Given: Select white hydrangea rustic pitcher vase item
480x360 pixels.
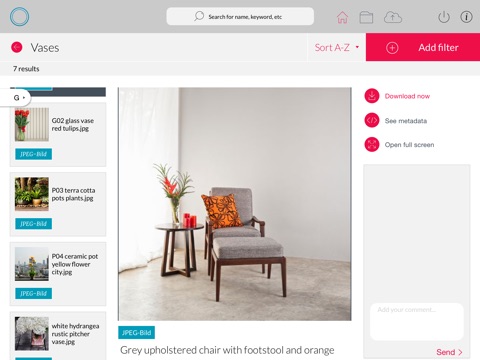Looking at the screenshot, I should [58, 336].
